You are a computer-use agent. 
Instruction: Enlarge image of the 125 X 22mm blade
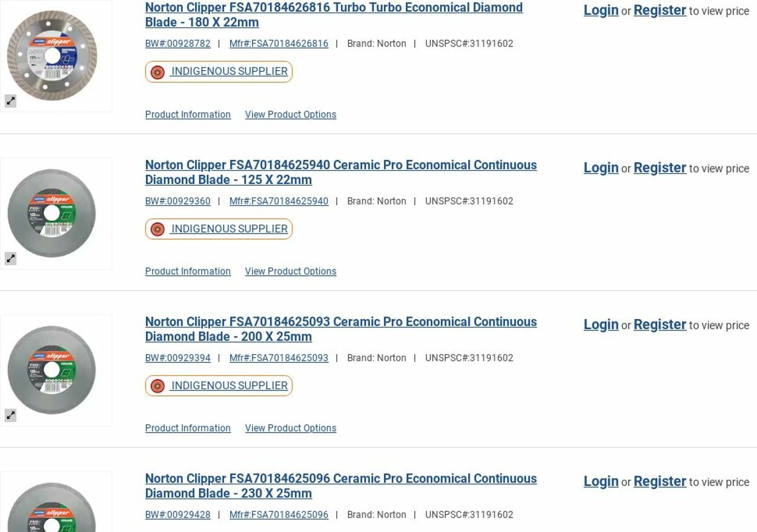[10, 258]
